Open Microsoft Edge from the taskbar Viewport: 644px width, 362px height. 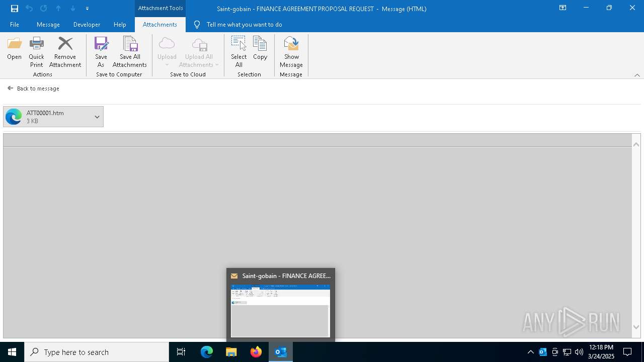[x=207, y=352]
